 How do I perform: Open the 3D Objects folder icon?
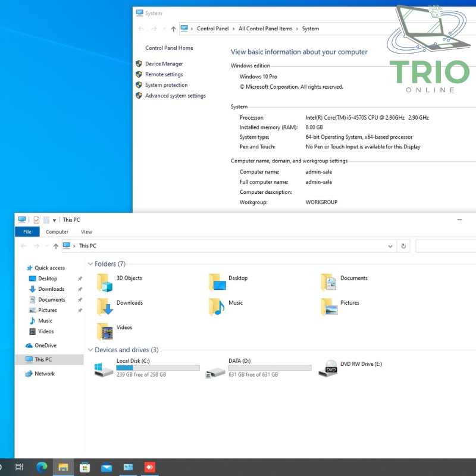click(105, 282)
